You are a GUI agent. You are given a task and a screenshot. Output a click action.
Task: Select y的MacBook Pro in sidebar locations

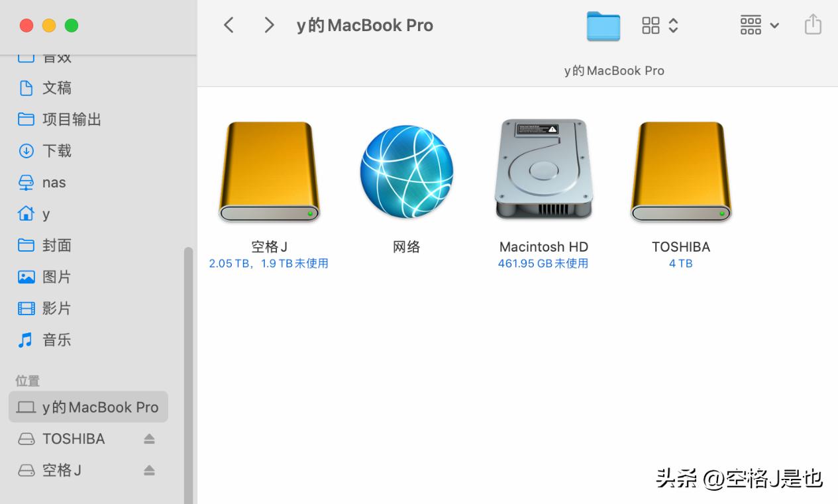pos(89,407)
